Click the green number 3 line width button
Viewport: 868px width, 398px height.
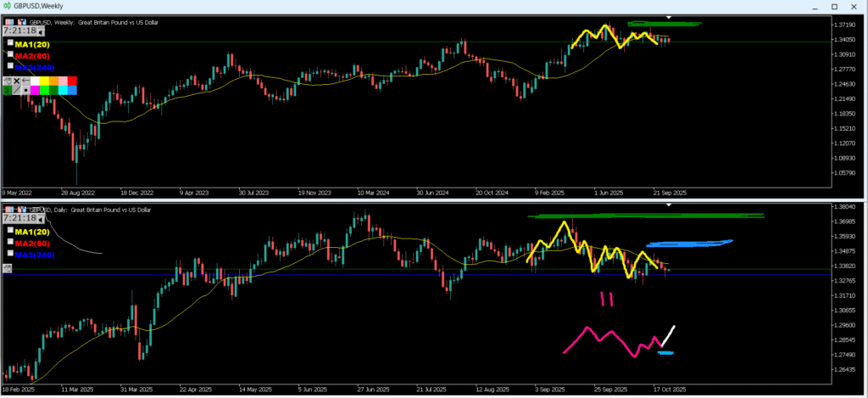pos(6,90)
